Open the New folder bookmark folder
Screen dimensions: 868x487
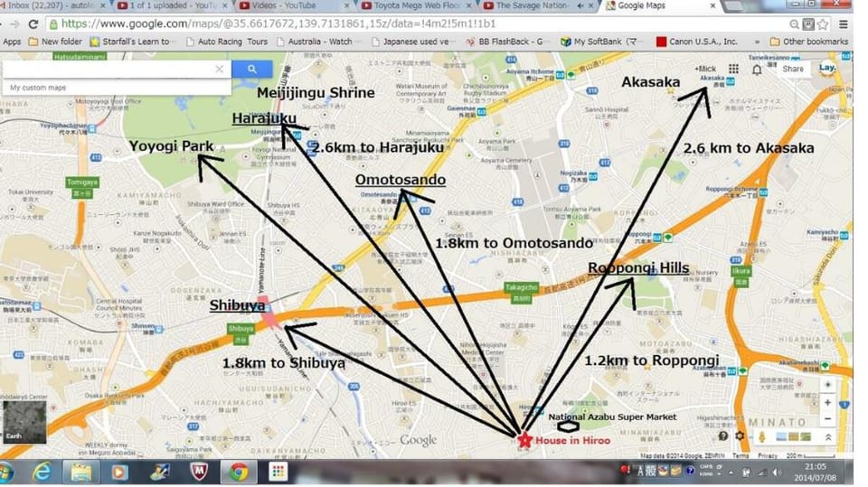[55, 42]
